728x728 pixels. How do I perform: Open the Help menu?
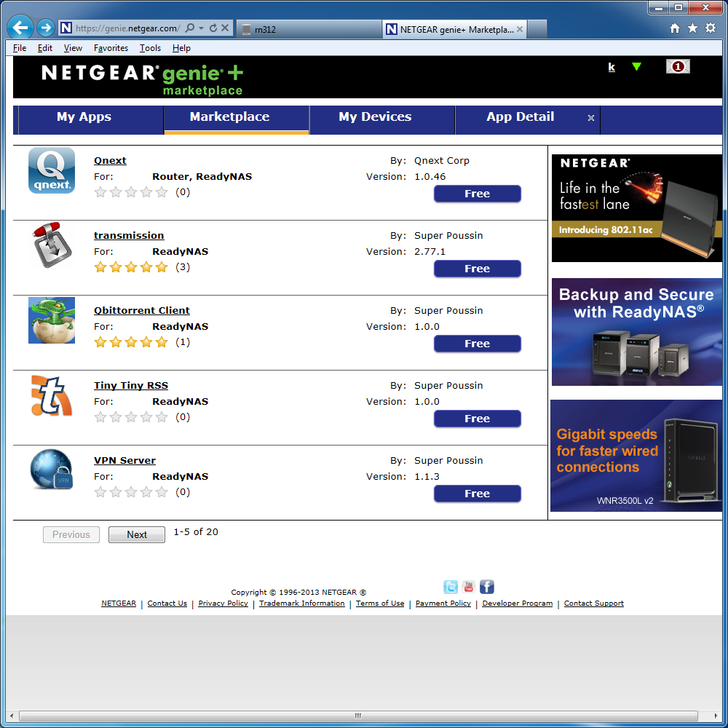181,48
